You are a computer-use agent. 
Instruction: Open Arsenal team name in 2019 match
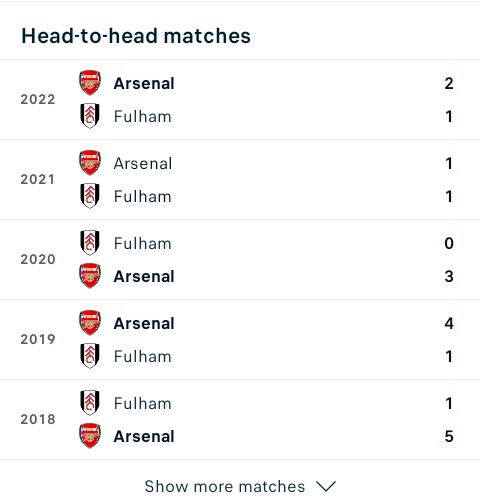tap(144, 323)
